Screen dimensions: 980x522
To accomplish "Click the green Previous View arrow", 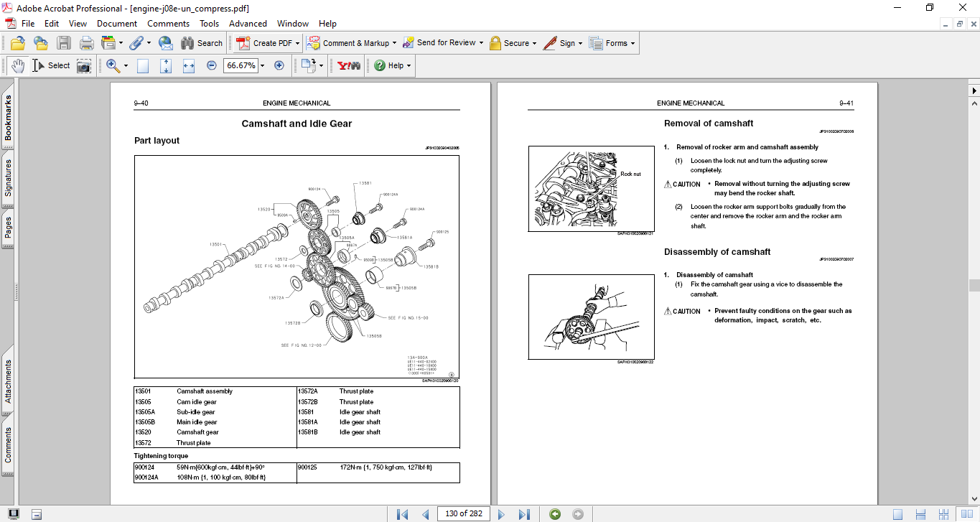I will pyautogui.click(x=554, y=513).
